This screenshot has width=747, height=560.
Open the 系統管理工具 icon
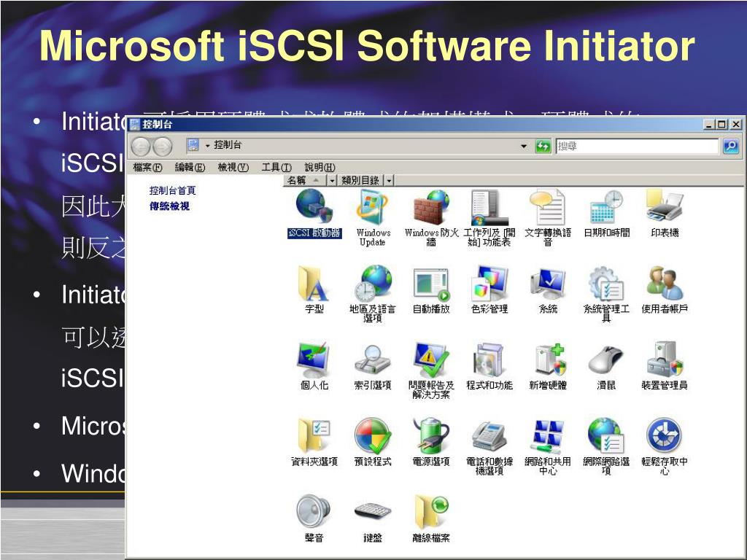pos(606,293)
